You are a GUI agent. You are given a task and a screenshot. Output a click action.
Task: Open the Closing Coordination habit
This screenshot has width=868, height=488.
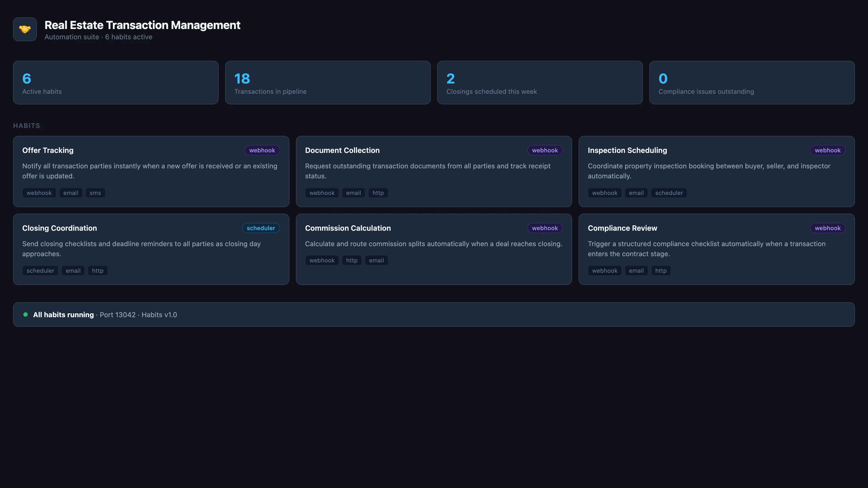tap(151, 249)
